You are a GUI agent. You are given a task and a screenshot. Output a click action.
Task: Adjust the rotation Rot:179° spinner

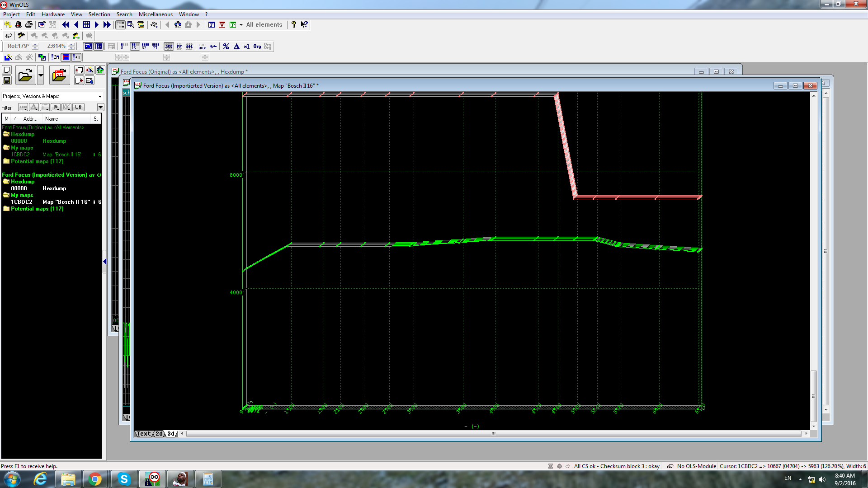(x=35, y=46)
